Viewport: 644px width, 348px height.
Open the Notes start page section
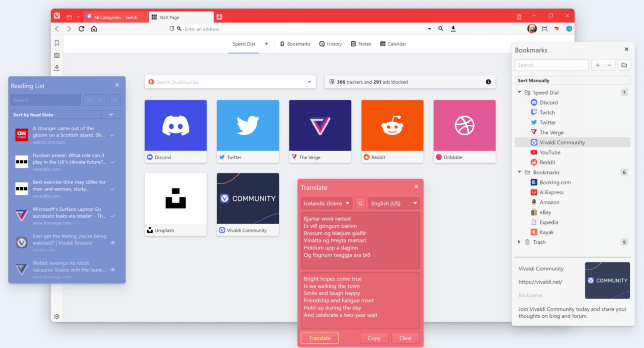(361, 44)
